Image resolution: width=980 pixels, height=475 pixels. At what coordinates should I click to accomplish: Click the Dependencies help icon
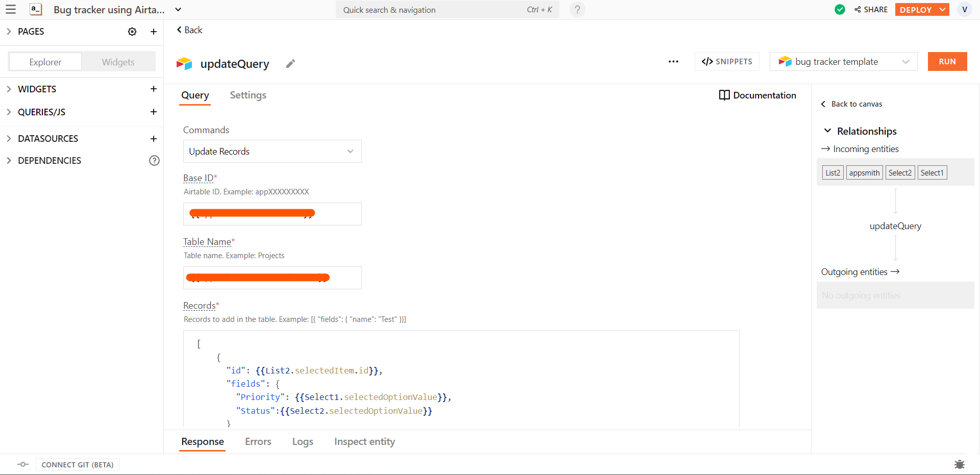pos(154,161)
